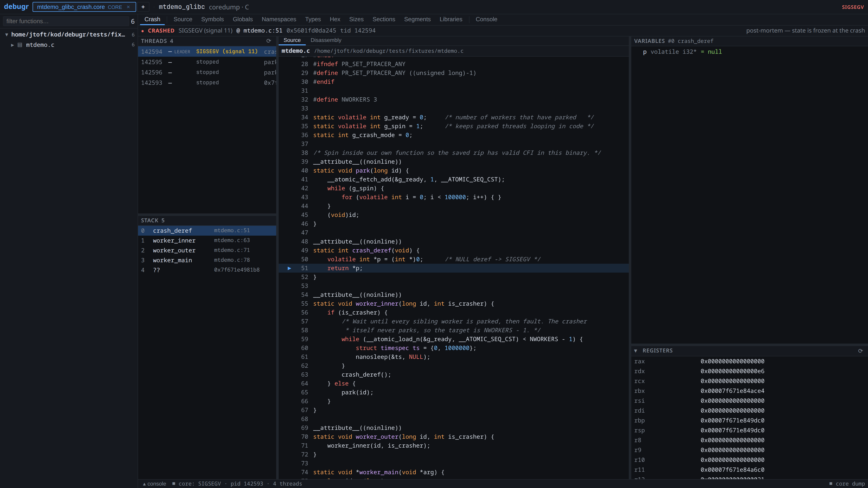Screen dimensions: 868x488
Task: Click line number 63 in gutter
Action: coord(304,375)
